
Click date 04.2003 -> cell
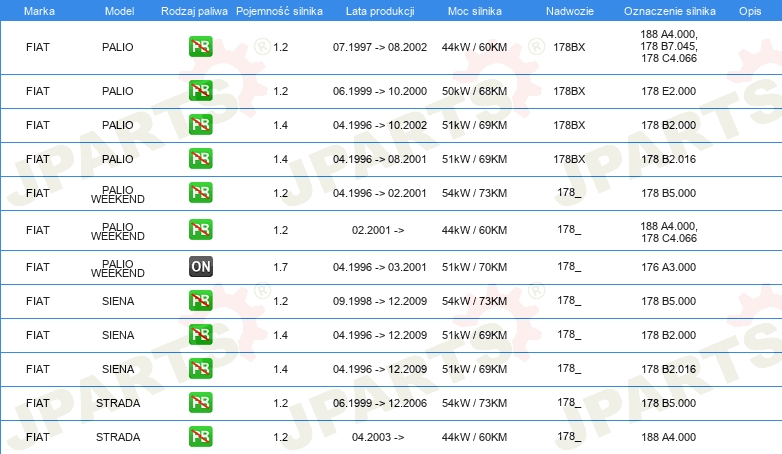point(378,437)
